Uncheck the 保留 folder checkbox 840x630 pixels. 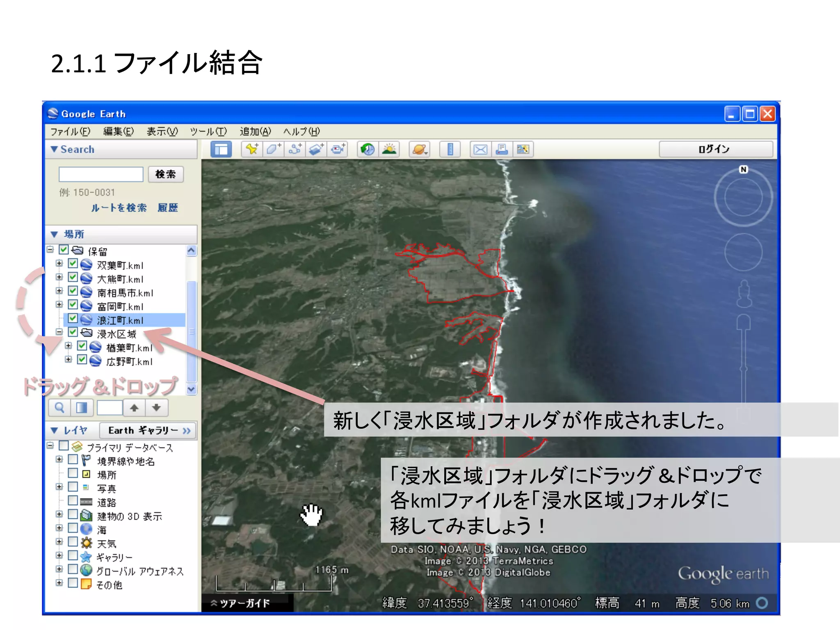click(64, 250)
